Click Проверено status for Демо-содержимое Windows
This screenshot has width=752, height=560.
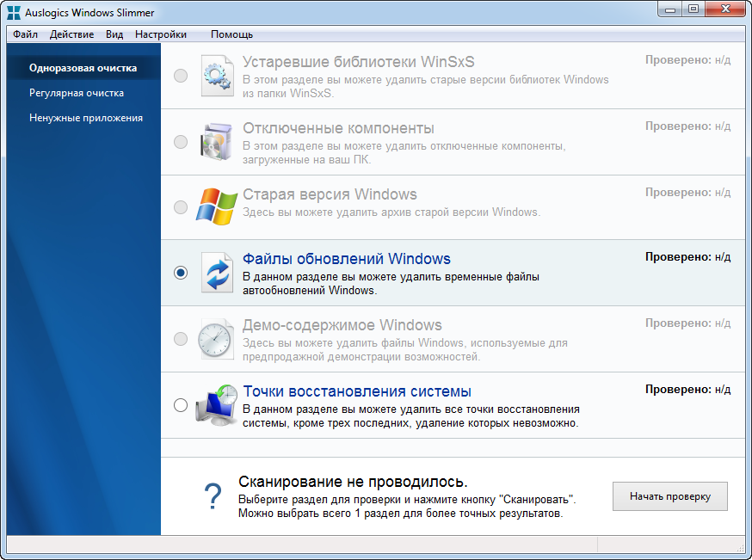pyautogui.click(x=687, y=323)
